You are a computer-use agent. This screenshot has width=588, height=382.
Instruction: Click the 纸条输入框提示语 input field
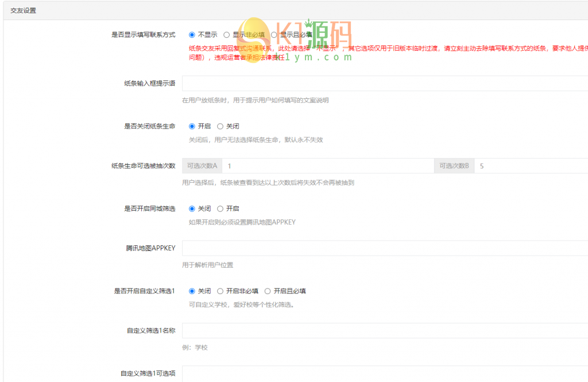coord(345,84)
